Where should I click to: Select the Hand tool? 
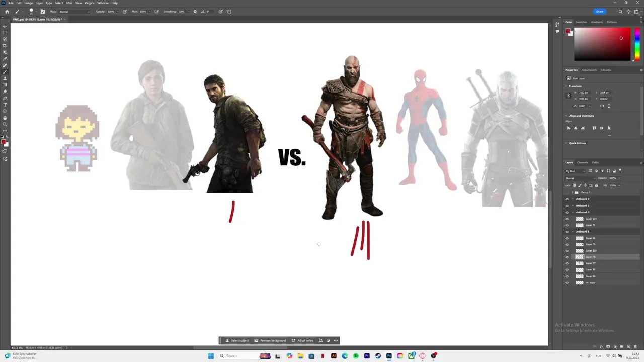point(5,118)
